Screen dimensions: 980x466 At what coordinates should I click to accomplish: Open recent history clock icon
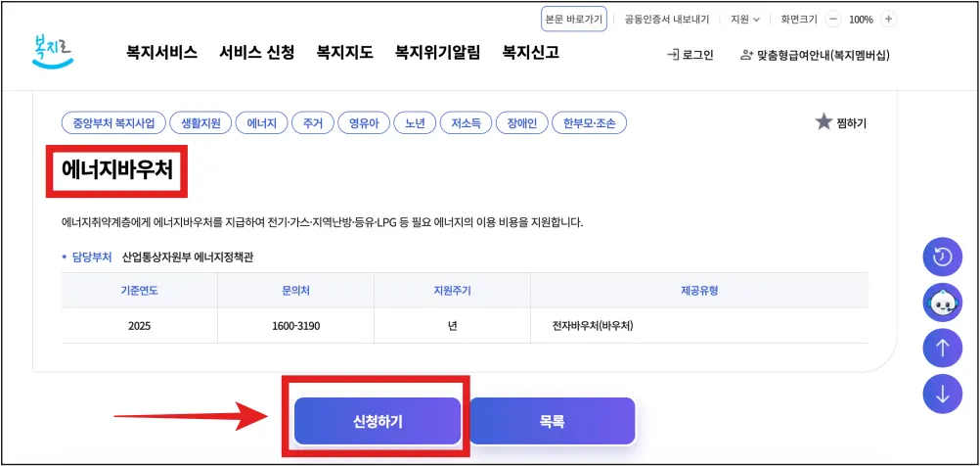point(943,257)
